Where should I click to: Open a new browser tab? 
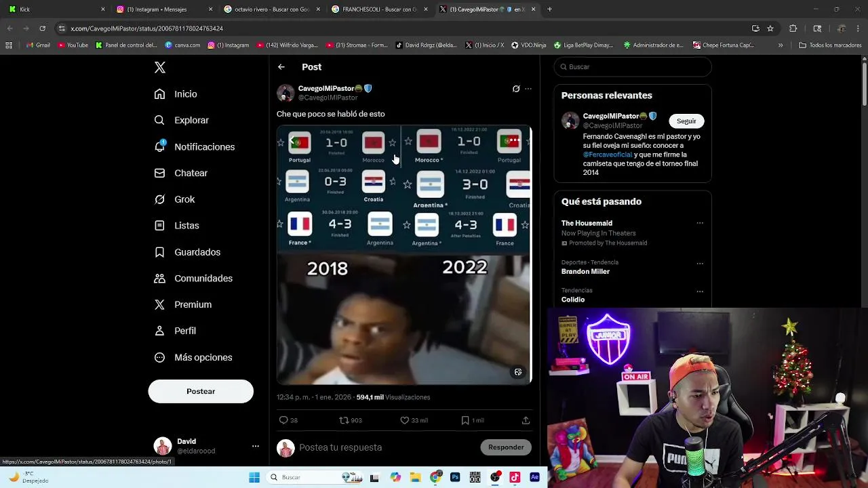pyautogui.click(x=549, y=9)
